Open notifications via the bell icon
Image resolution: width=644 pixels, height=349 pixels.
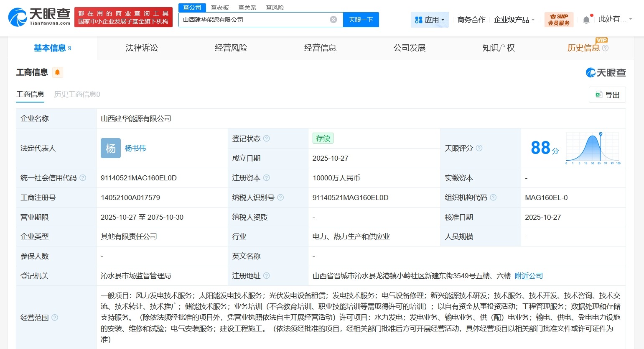(586, 19)
